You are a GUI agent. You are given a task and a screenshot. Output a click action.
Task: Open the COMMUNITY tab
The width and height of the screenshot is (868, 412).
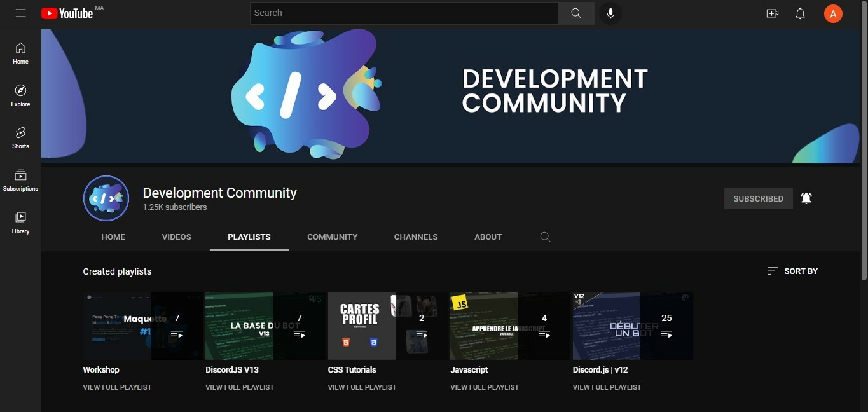pyautogui.click(x=332, y=237)
